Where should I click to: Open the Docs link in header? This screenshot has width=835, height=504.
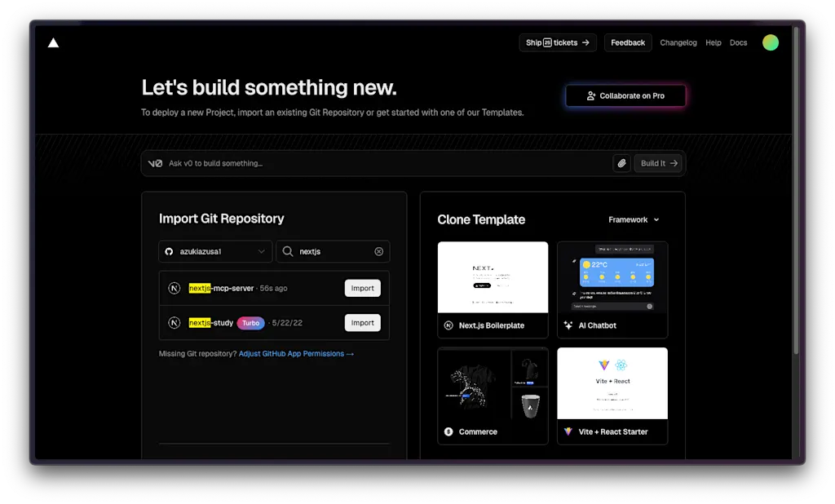pyautogui.click(x=738, y=42)
